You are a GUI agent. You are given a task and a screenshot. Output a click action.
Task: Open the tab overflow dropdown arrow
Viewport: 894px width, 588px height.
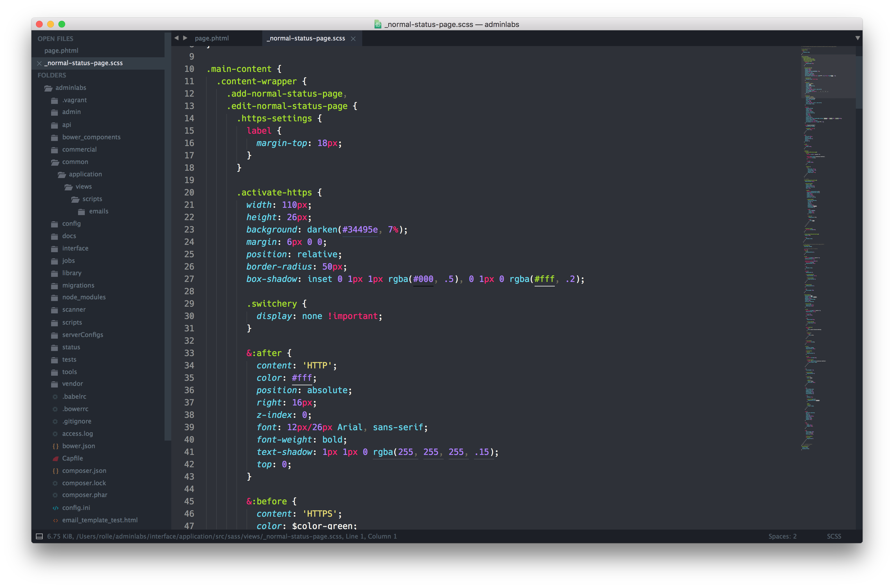[857, 38]
